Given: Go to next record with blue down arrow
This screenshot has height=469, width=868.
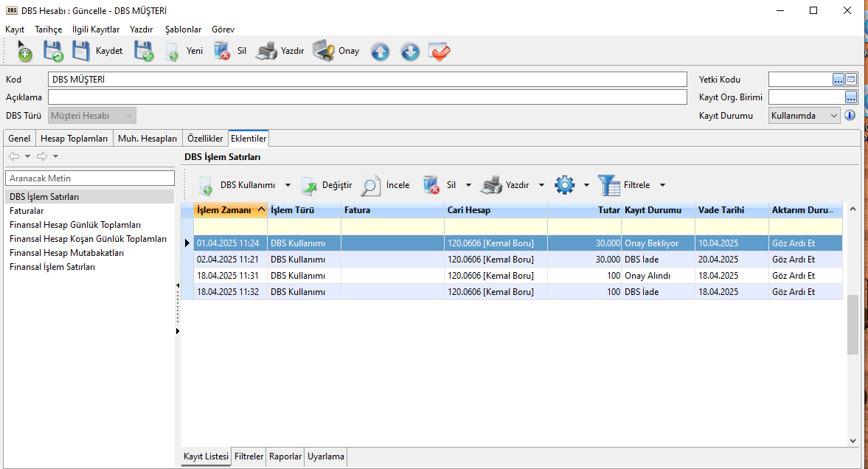Looking at the screenshot, I should pos(410,52).
